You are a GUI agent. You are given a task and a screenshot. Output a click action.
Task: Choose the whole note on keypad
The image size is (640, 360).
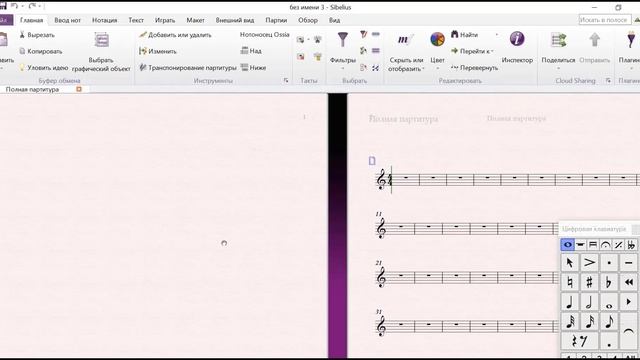pyautogui.click(x=609, y=302)
